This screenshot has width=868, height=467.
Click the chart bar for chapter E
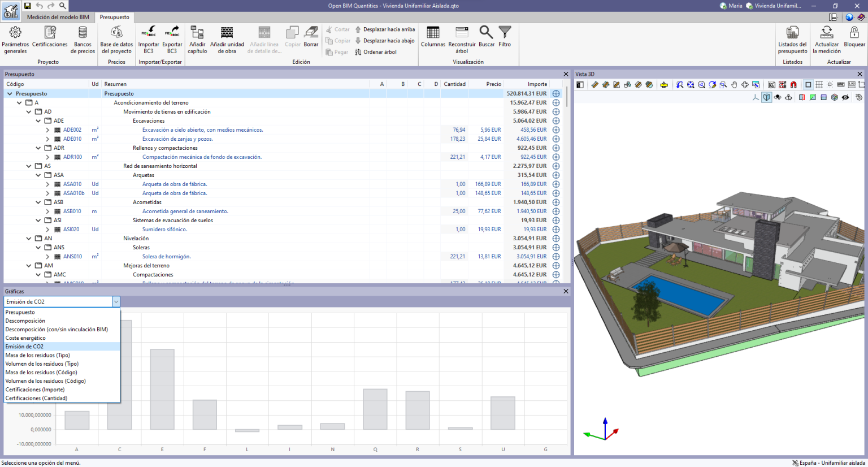coord(162,390)
